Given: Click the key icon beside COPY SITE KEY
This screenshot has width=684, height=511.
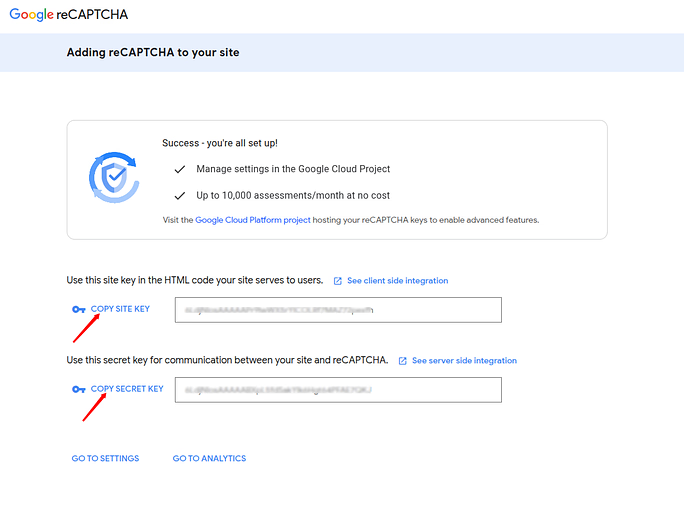Looking at the screenshot, I should tap(79, 309).
